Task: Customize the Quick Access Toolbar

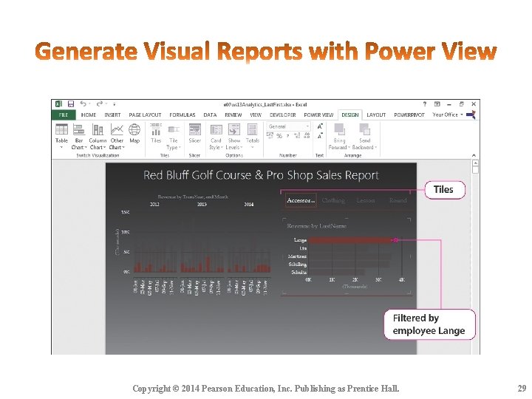Action: [x=115, y=104]
